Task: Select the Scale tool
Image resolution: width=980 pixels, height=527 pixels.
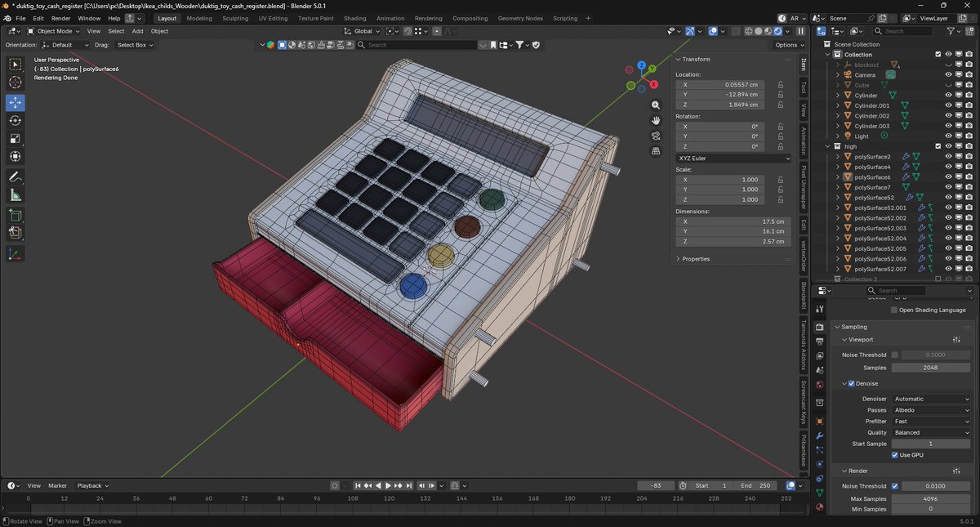Action: tap(16, 139)
